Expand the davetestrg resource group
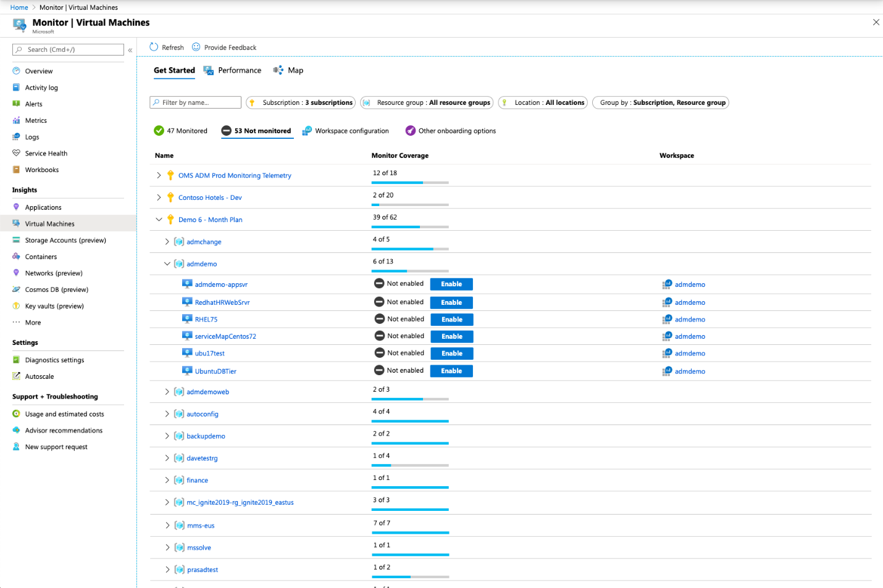Viewport: 883px width, 588px height. [167, 458]
